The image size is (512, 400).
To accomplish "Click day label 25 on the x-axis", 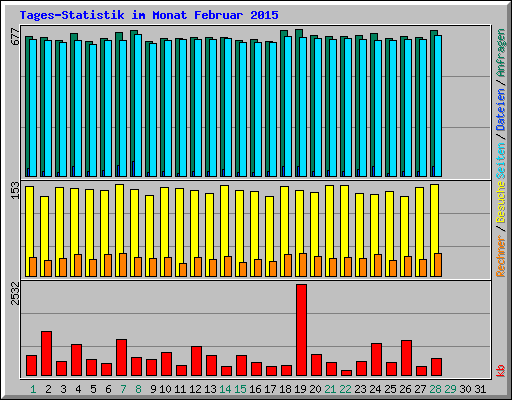I will pos(390,389).
